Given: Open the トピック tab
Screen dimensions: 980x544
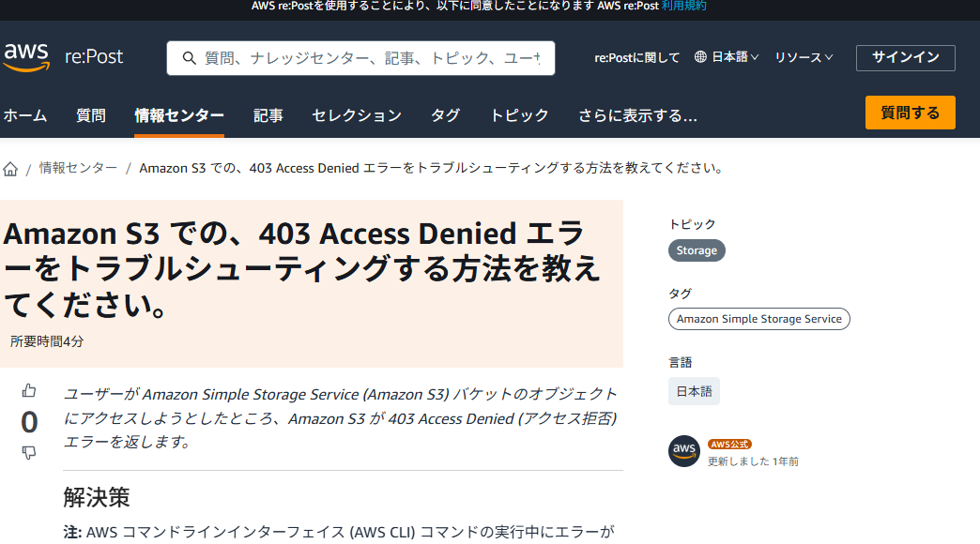Looking at the screenshot, I should 519,115.
